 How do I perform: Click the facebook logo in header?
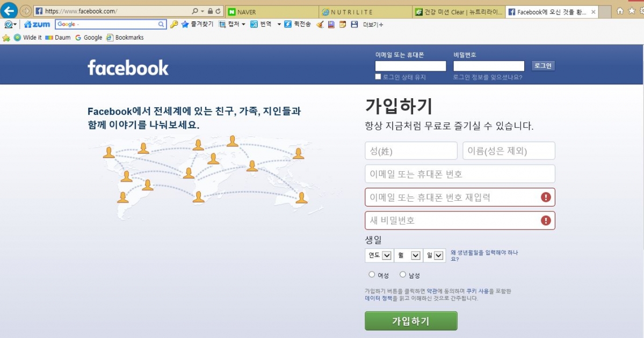pyautogui.click(x=128, y=68)
